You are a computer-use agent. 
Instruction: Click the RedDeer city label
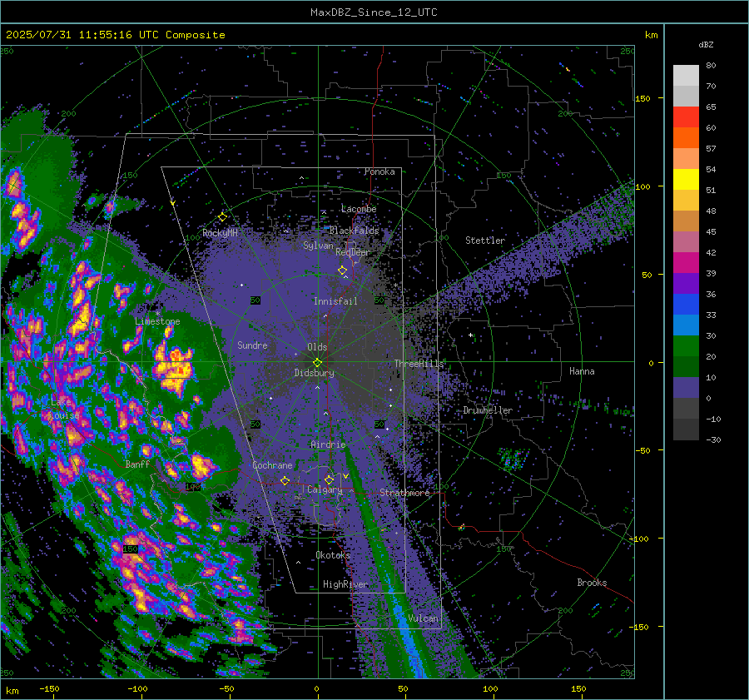pos(353,252)
